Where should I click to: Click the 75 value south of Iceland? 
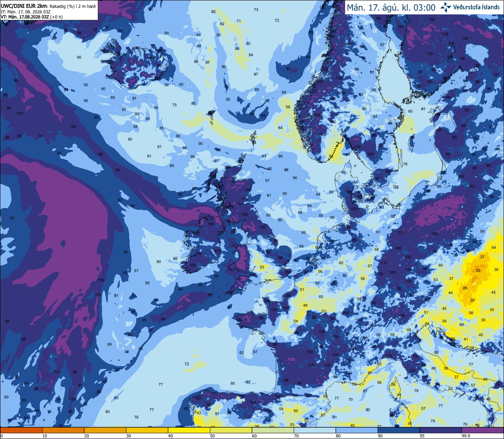(x=174, y=105)
